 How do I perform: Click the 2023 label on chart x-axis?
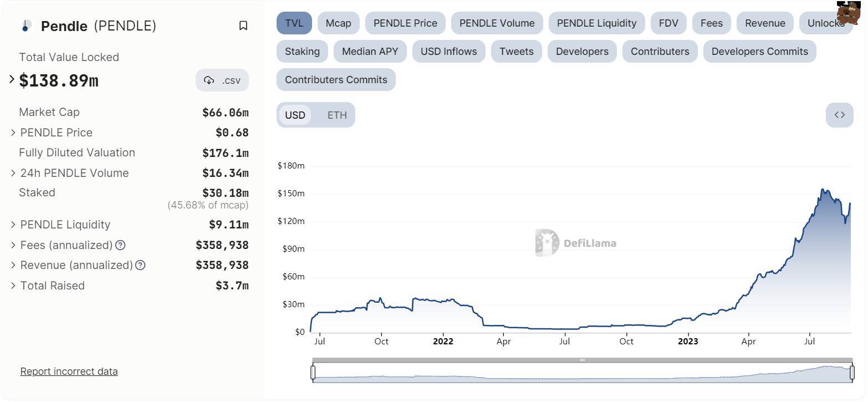pos(688,342)
